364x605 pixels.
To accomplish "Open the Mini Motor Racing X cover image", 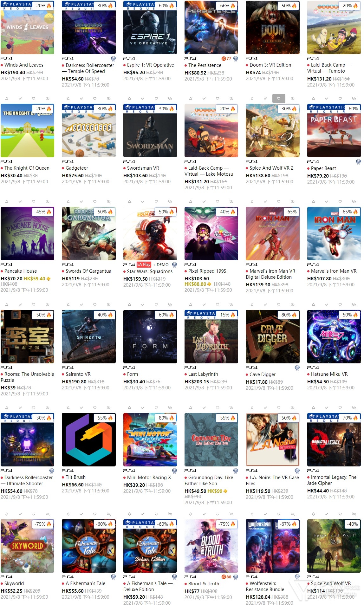I will point(150,439).
